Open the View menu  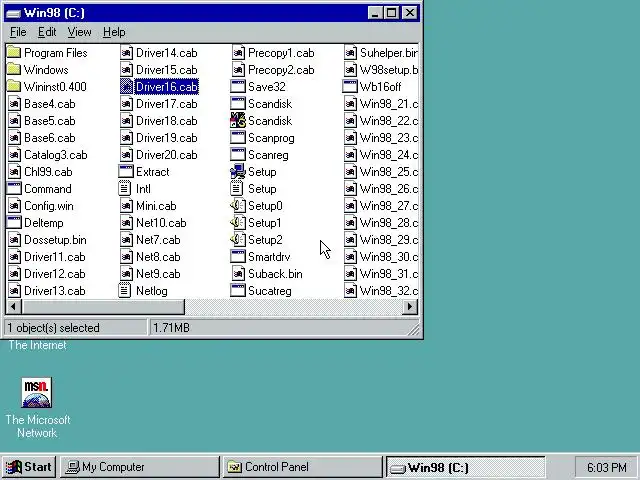tap(79, 32)
